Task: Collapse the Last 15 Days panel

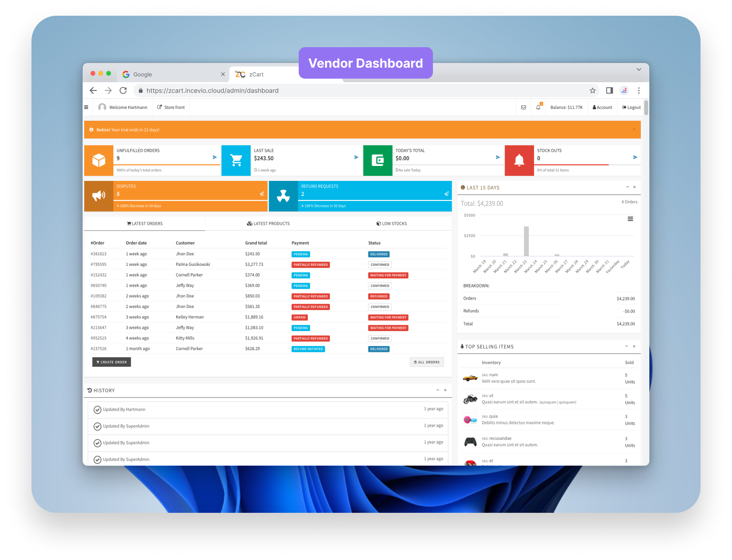Action: 627,187
